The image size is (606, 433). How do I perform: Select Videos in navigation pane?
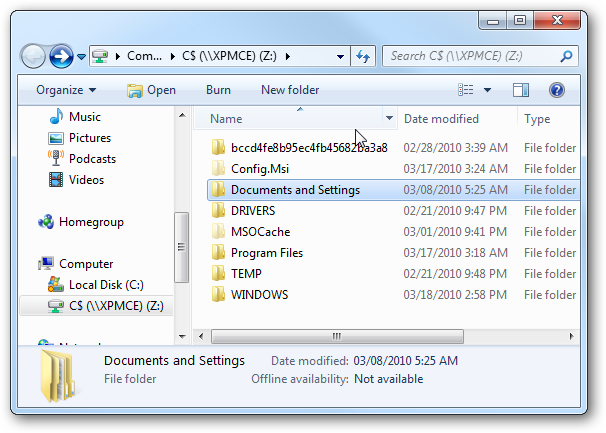[86, 179]
